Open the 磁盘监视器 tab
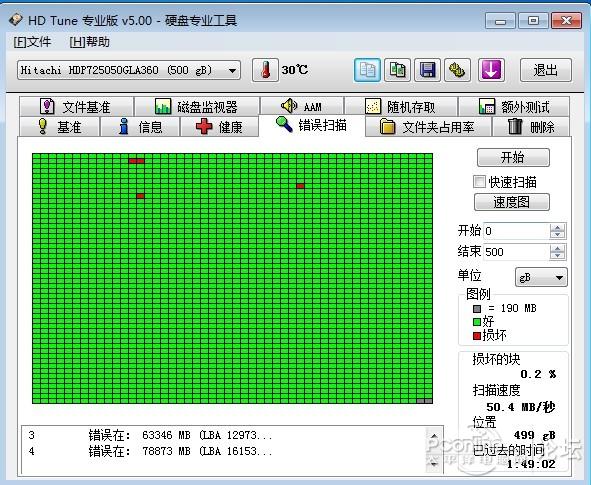 pos(197,107)
